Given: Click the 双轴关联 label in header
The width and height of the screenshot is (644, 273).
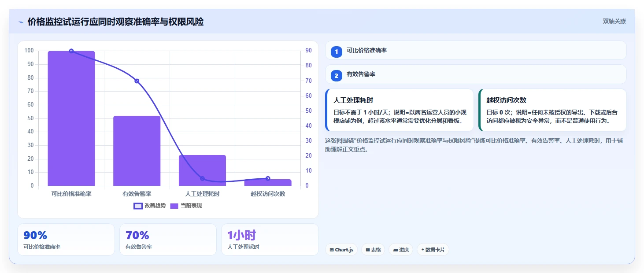Looking at the screenshot, I should (x=614, y=22).
